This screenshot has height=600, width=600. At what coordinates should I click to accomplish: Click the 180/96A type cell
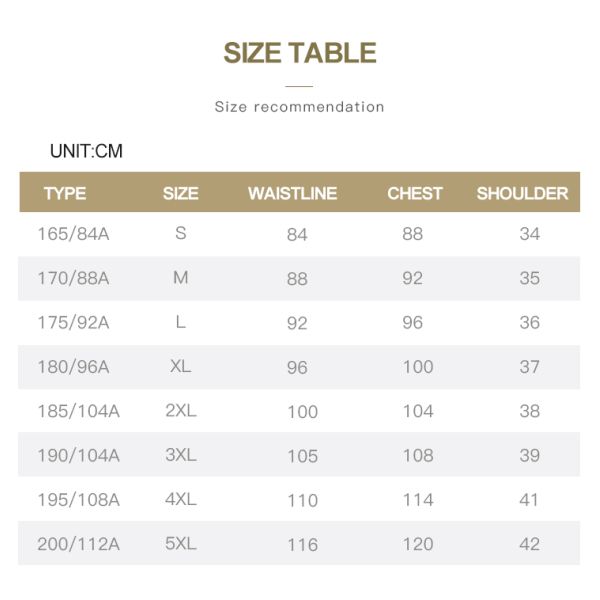(73, 367)
